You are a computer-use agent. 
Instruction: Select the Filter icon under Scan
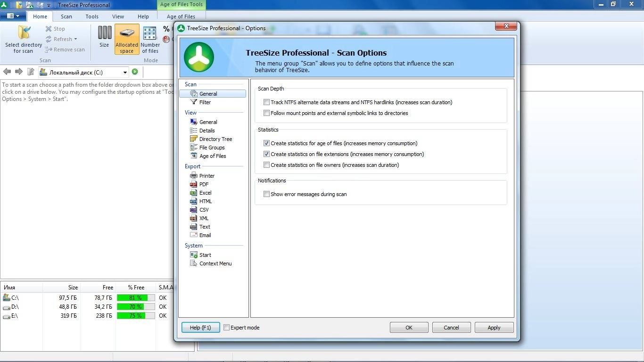(194, 102)
